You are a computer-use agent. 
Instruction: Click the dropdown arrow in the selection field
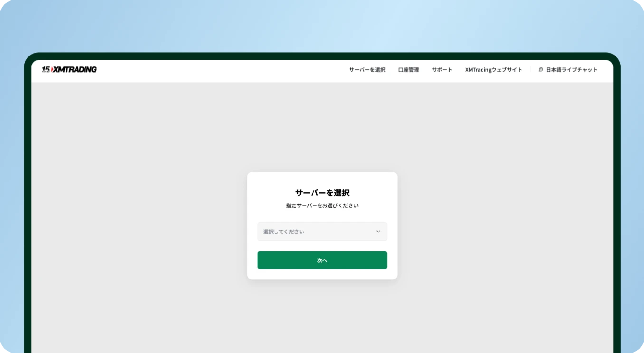pos(378,231)
